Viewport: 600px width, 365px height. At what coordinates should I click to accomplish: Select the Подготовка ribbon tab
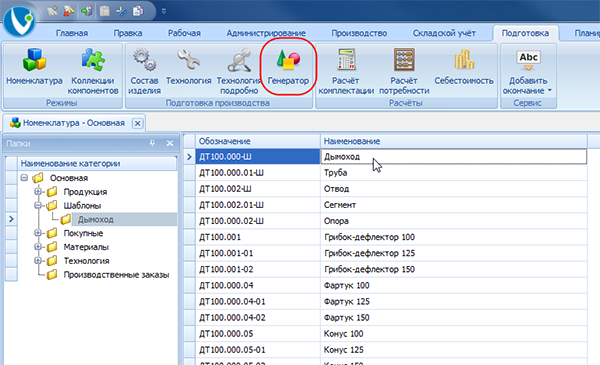525,33
